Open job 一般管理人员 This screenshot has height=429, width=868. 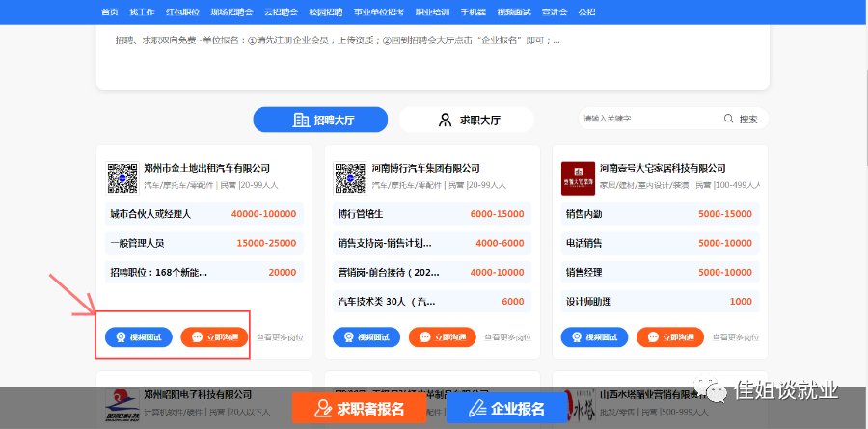204,243
